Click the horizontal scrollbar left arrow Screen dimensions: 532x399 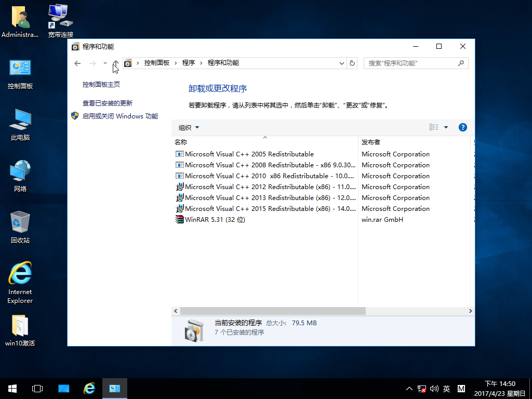point(176,311)
